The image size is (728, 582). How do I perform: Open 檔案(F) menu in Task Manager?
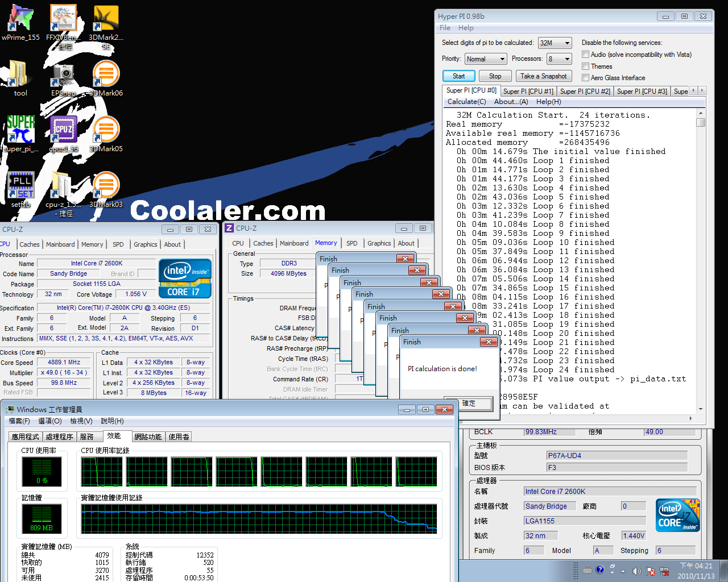tap(19, 421)
